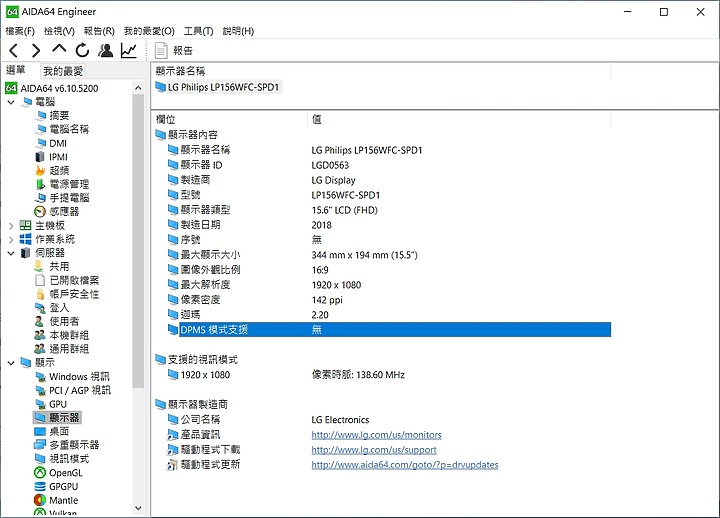Image resolution: width=720 pixels, height=518 pixels.
Task: Select the 使用者 tree item
Action: tap(57, 321)
